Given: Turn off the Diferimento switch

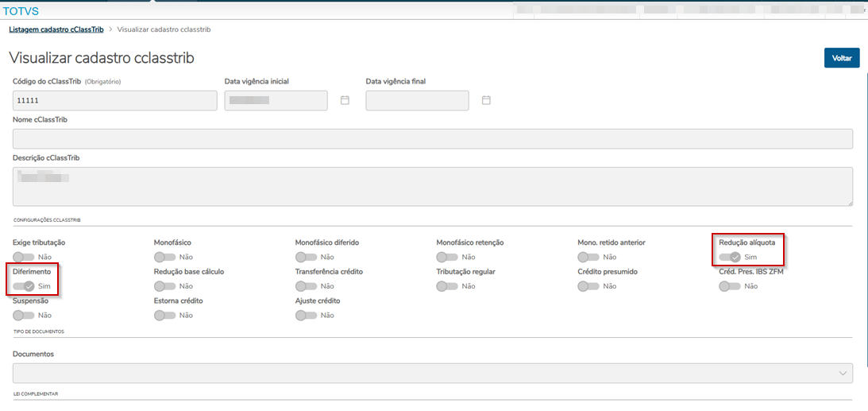Looking at the screenshot, I should 24,286.
